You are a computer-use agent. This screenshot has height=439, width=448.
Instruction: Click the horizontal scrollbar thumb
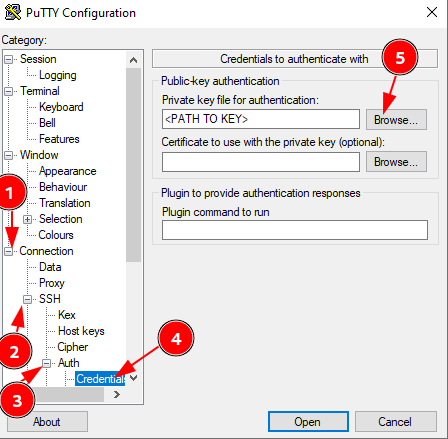(x=68, y=395)
